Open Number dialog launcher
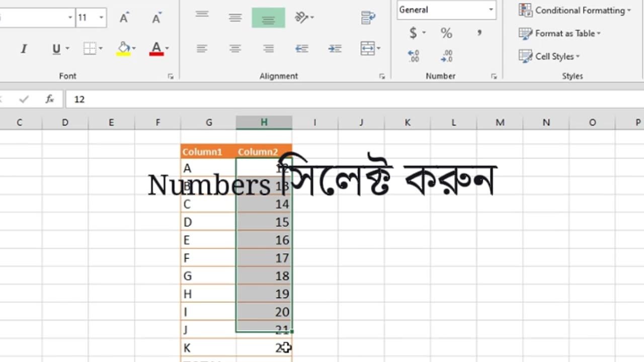Image resolution: width=644 pixels, height=362 pixels. tap(494, 76)
